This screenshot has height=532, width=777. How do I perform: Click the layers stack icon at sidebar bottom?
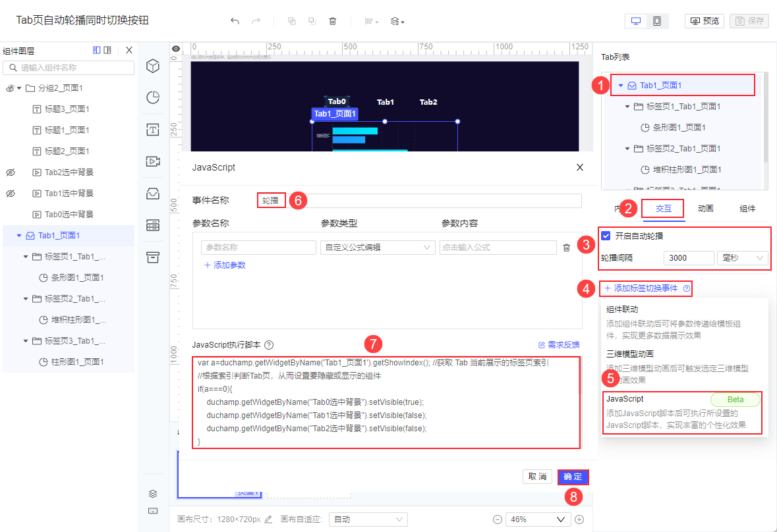[x=153, y=494]
